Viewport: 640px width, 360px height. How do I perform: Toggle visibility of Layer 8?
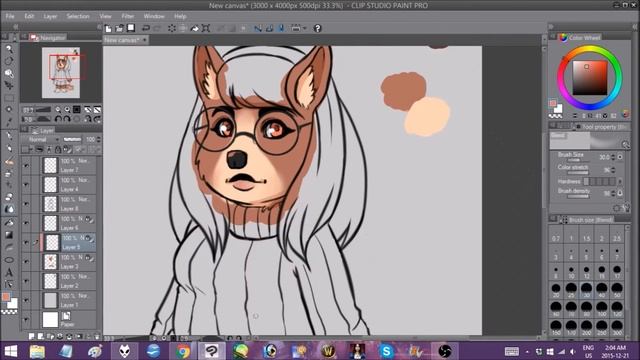(x=27, y=204)
